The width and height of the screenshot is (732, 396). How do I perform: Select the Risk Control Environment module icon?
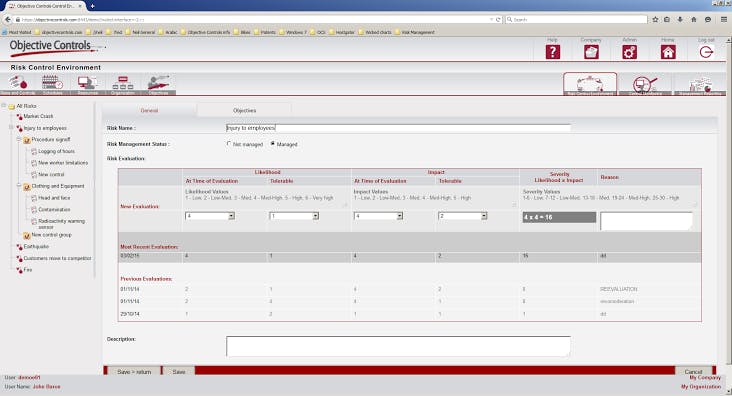[x=590, y=85]
